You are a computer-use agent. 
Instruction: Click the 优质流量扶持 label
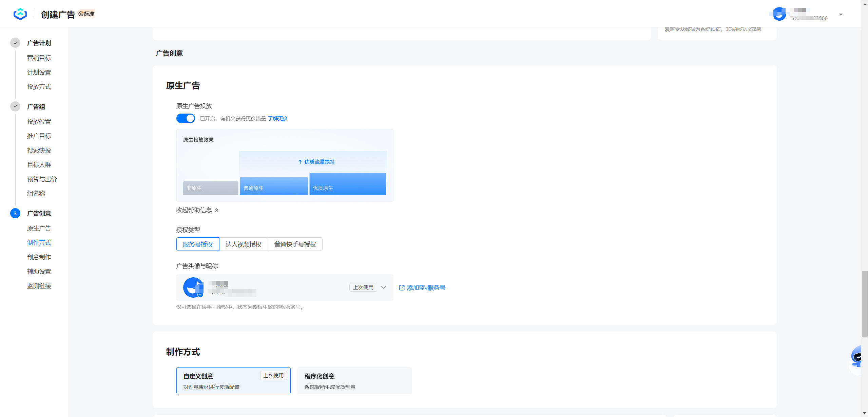[320, 162]
